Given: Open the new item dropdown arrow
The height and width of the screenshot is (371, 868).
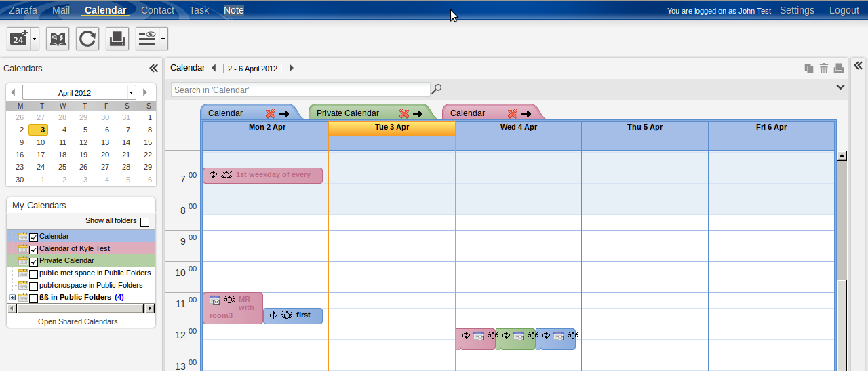Looking at the screenshot, I should point(35,39).
